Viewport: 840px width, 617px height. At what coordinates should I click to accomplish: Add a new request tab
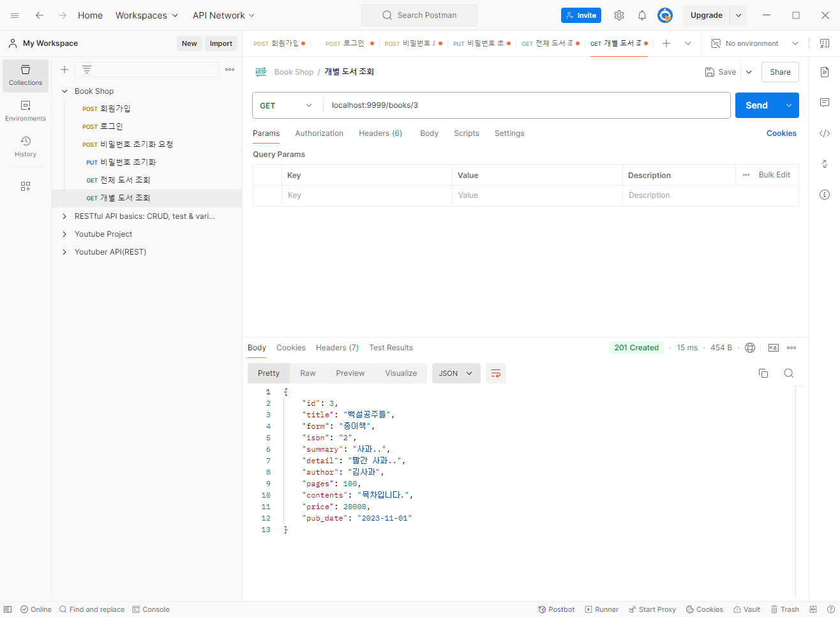(666, 43)
